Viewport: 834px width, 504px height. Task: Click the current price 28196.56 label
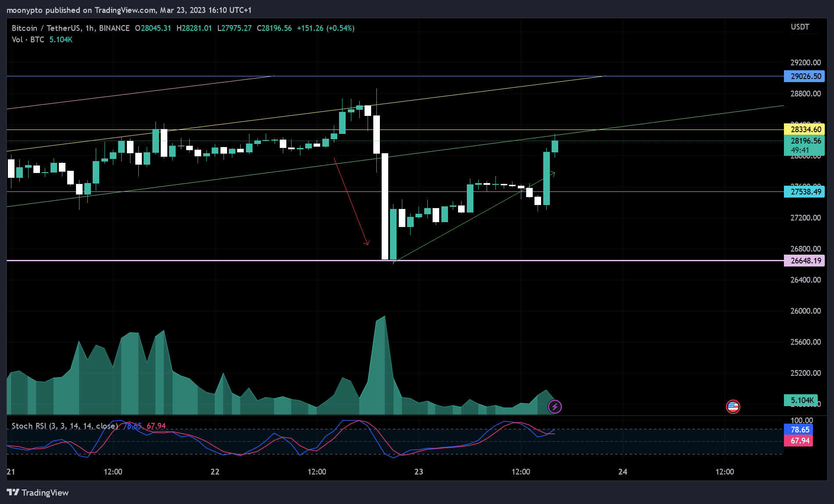[805, 141]
